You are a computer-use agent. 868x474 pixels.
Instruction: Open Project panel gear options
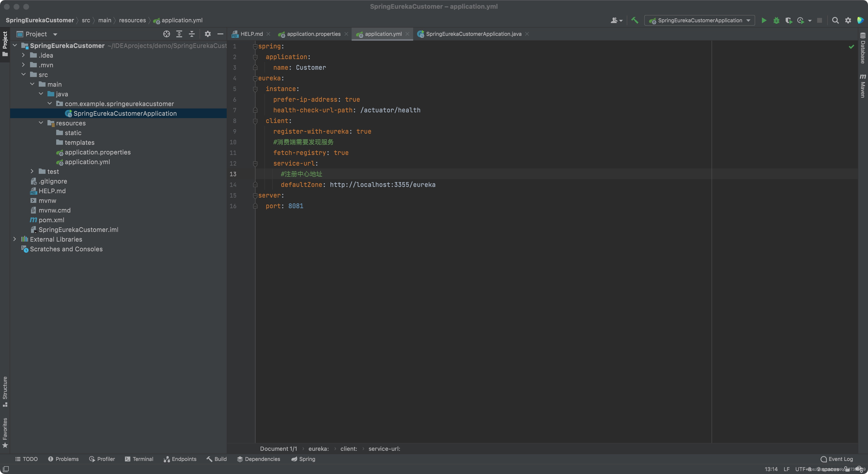pos(208,34)
